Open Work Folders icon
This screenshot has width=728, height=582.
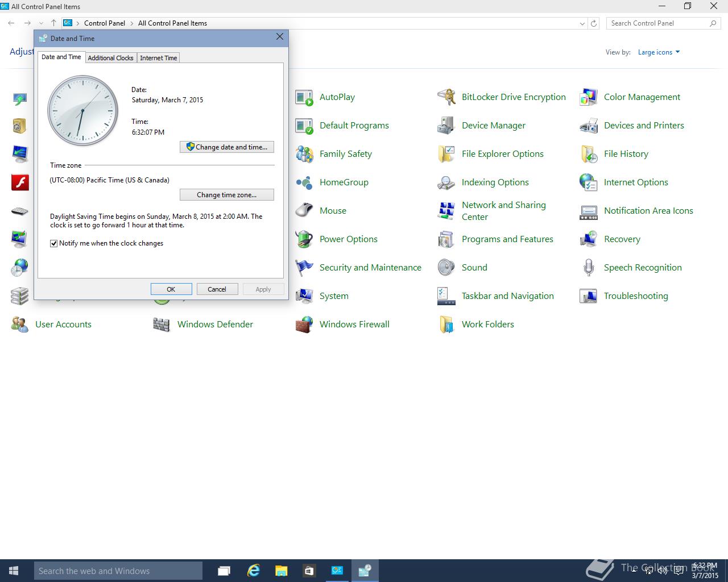(x=446, y=325)
